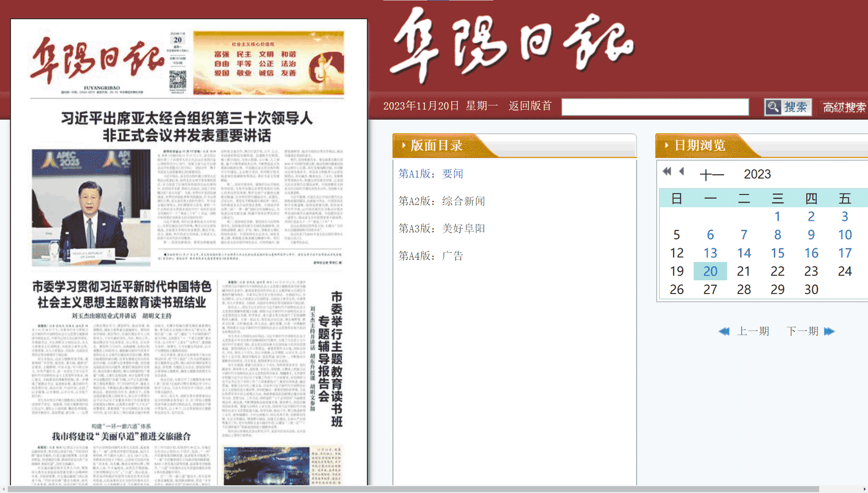Screen dimensions: 868x493
Task: Select highlighted calendar date 20
Action: (711, 271)
